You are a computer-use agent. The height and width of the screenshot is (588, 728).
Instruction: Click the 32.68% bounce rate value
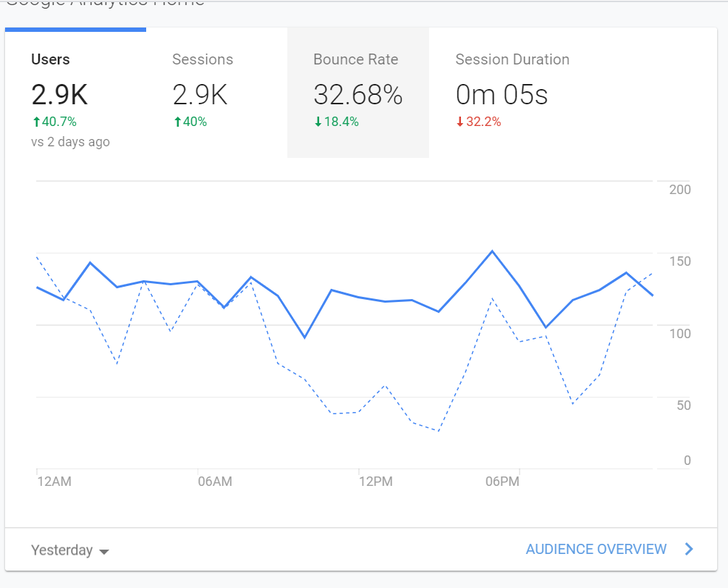point(357,95)
